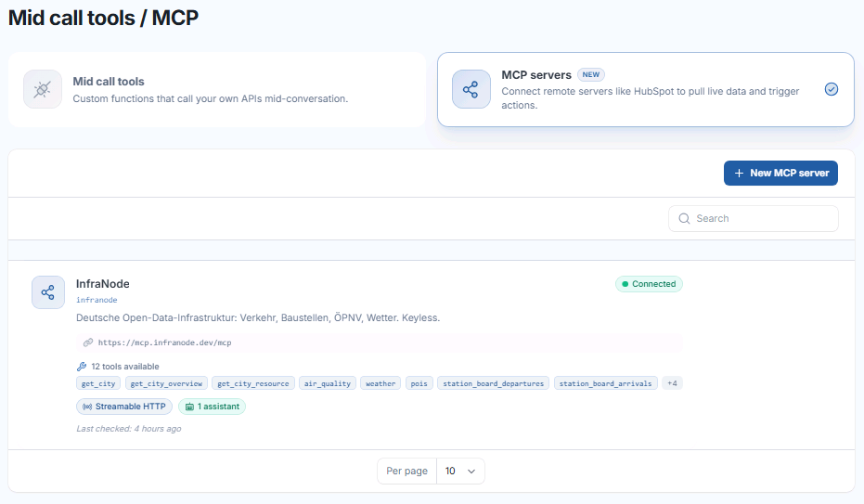Click the infranode slug text
864x504 pixels.
pos(97,300)
